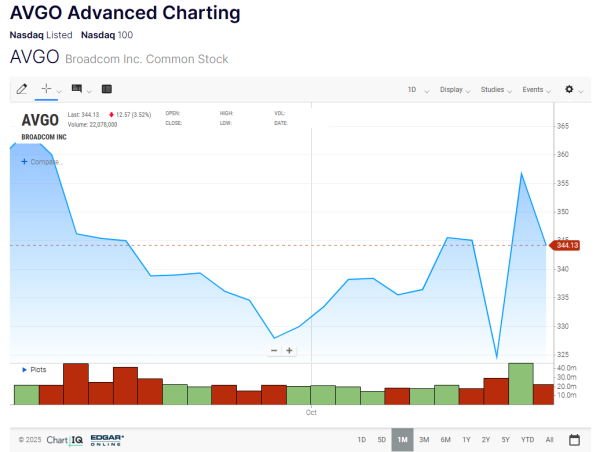Click the 344.13 current price marker

(567, 245)
